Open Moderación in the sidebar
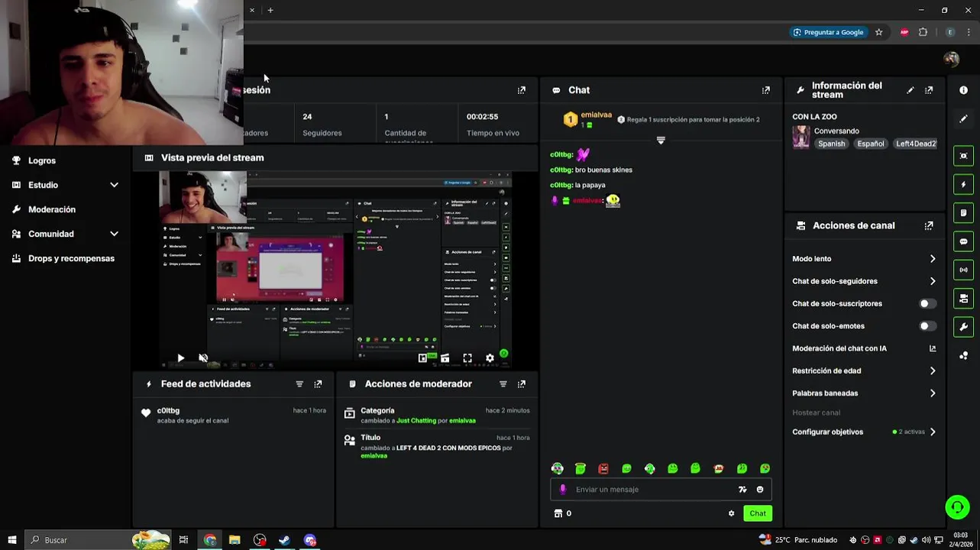The height and width of the screenshot is (550, 980). [x=52, y=209]
